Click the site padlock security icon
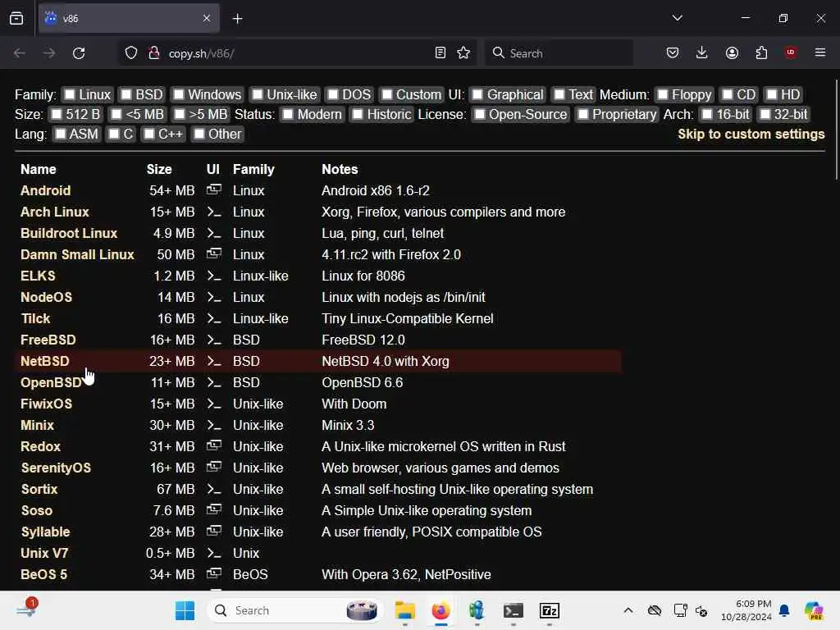The image size is (840, 630). [x=153, y=53]
